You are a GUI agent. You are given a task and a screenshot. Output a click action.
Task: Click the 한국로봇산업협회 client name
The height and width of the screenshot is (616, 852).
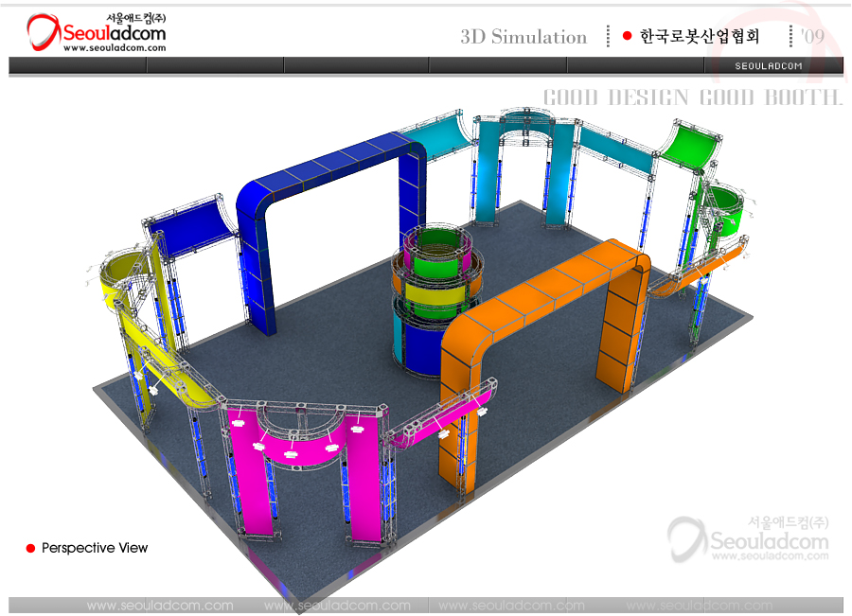700,37
